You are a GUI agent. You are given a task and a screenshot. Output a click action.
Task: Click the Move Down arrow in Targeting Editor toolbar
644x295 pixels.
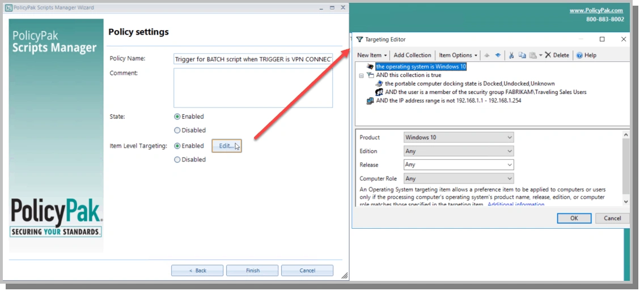click(498, 55)
